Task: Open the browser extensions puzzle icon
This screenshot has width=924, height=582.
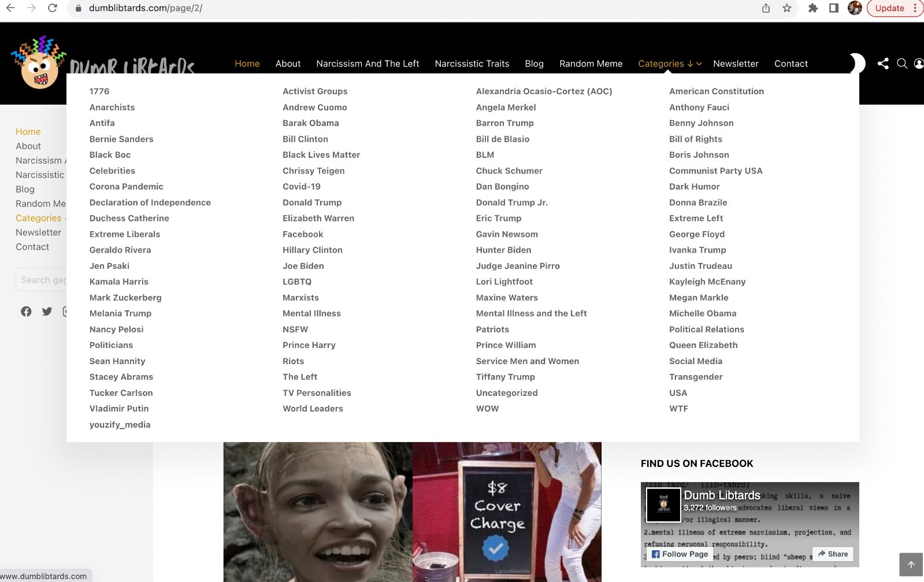Action: pos(813,8)
